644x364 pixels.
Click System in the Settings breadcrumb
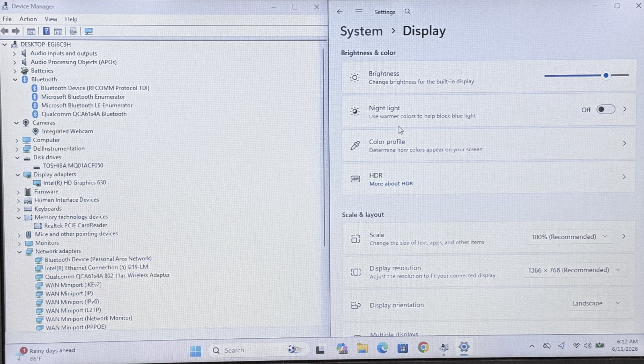click(x=361, y=31)
